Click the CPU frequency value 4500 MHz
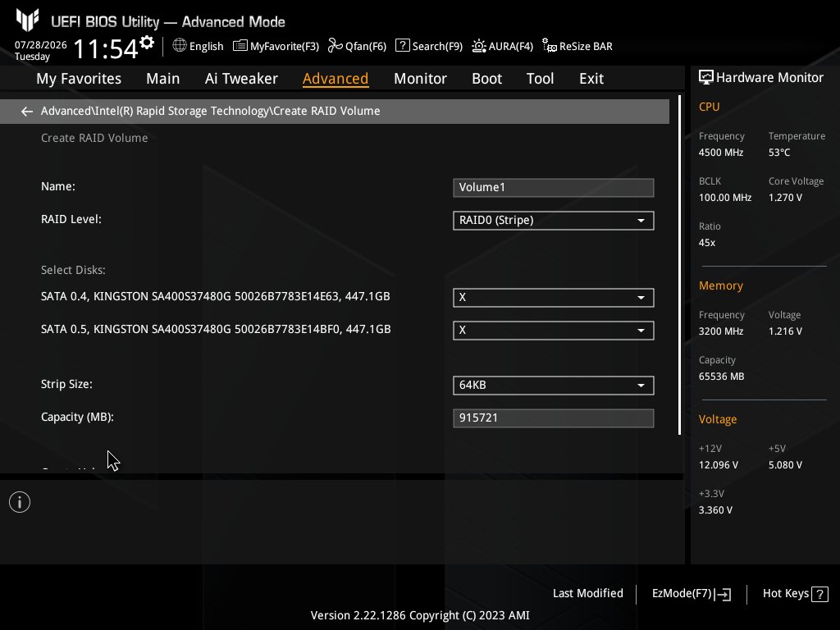The height and width of the screenshot is (630, 840). tap(720, 153)
